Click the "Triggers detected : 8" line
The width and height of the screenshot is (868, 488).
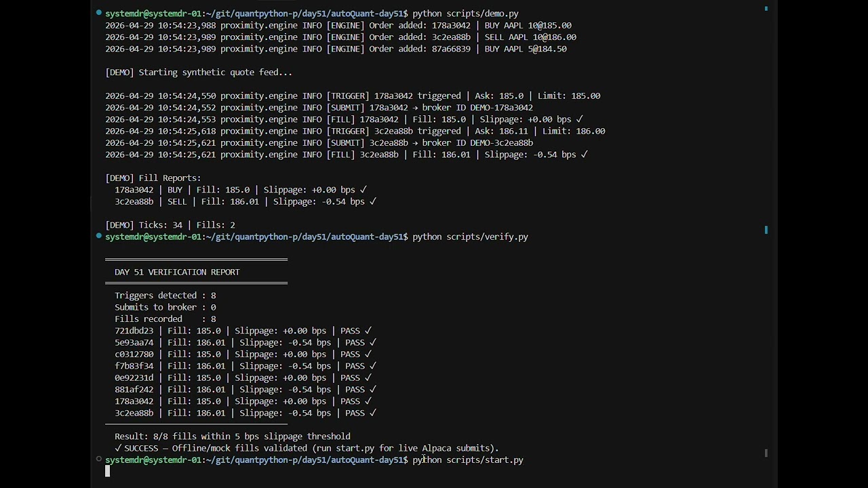pyautogui.click(x=165, y=296)
